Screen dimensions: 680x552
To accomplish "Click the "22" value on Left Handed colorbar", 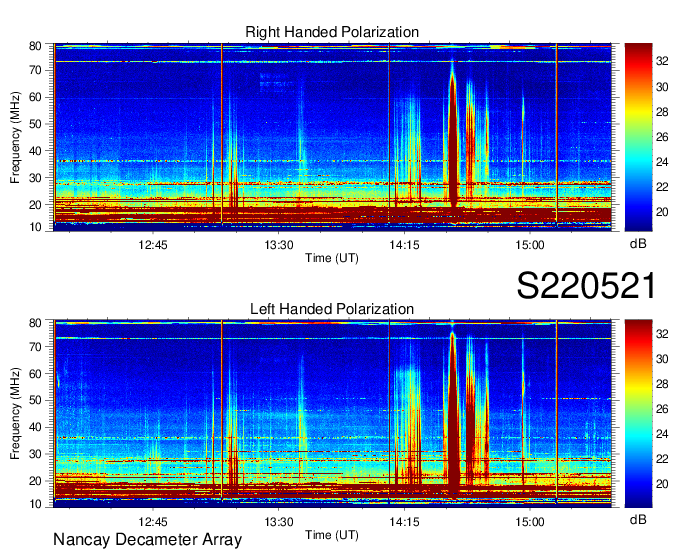I will [x=662, y=459].
